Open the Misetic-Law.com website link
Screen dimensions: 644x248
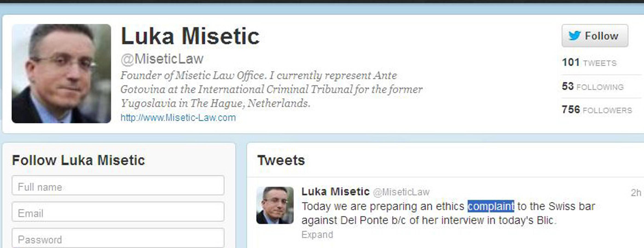pyautogui.click(x=178, y=118)
